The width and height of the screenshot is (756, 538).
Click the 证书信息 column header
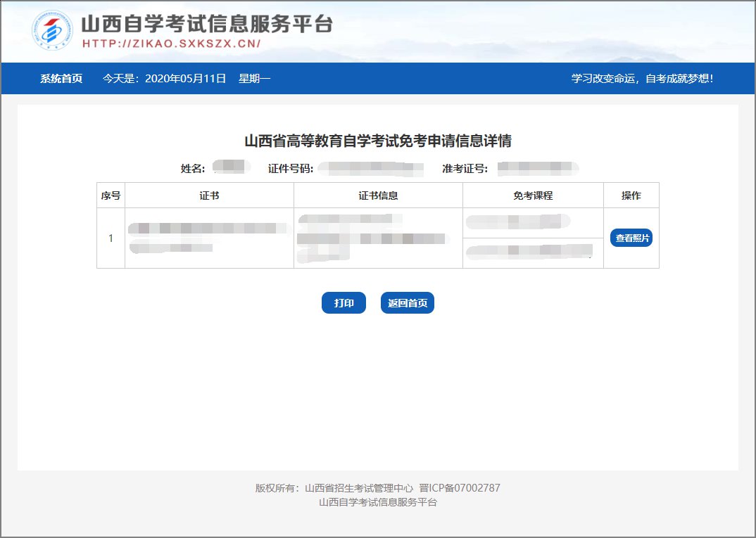(x=378, y=196)
